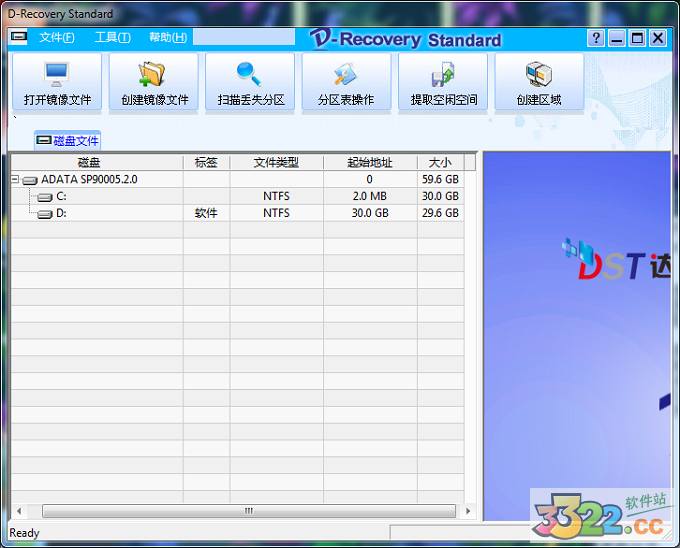Open image file via 打开镜像文件 button

click(57, 82)
